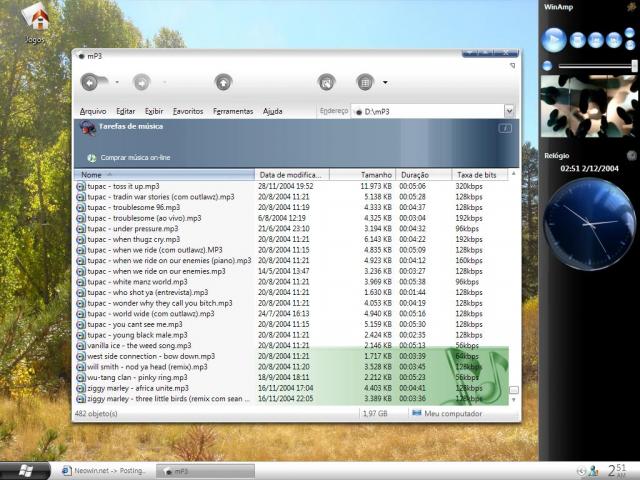The height and width of the screenshot is (480, 640).
Task: Click the file list scrollbar thumb
Action: 514,390
